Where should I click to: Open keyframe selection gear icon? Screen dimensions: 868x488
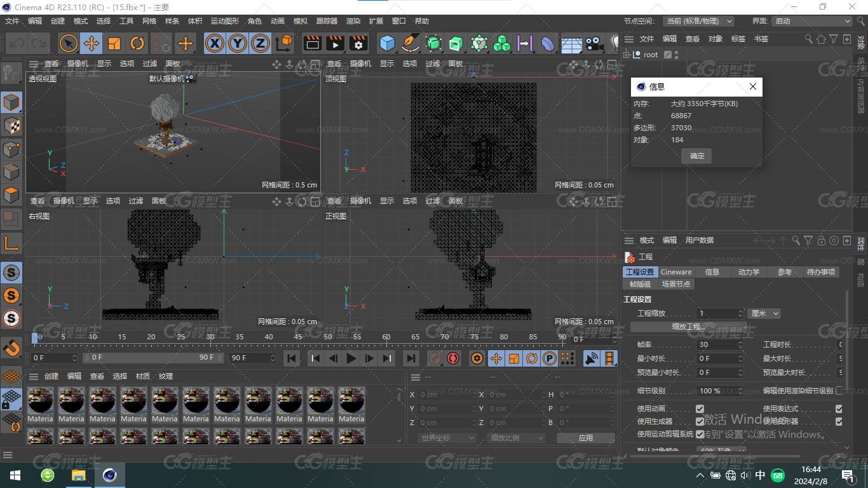tap(477, 358)
